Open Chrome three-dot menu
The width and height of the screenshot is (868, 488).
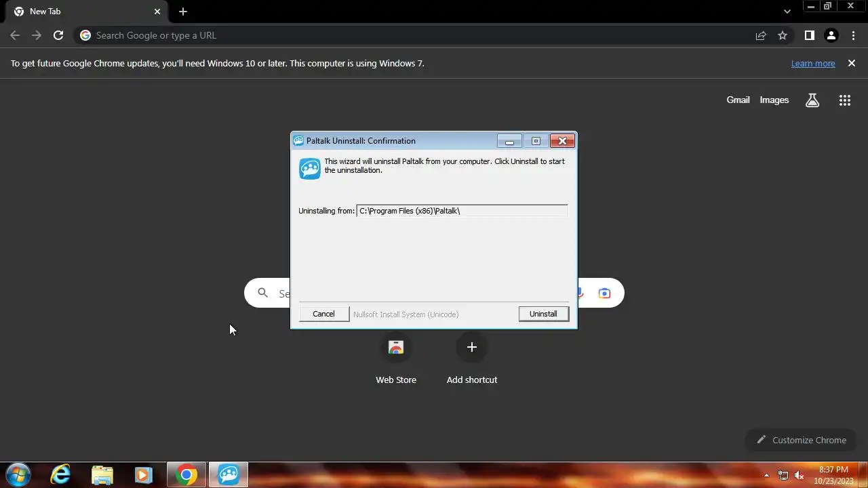pos(853,35)
